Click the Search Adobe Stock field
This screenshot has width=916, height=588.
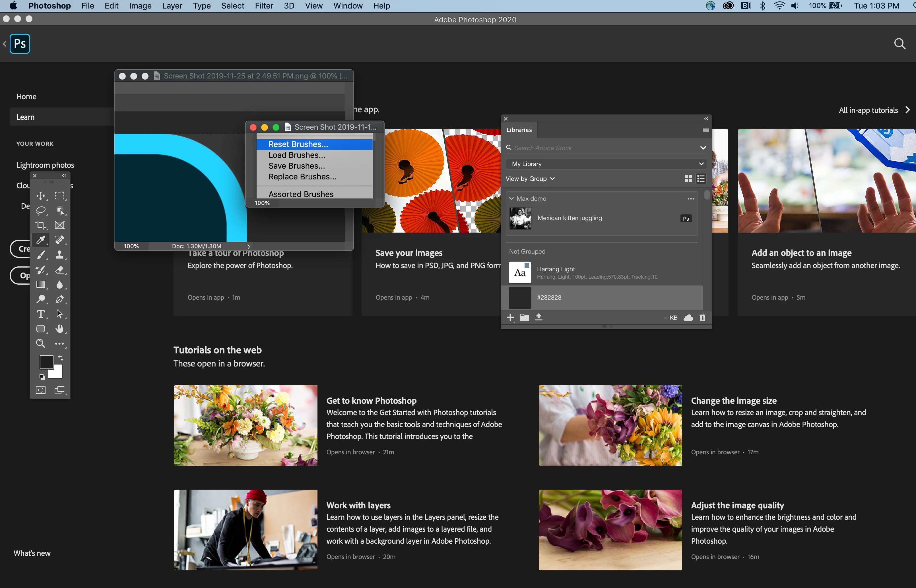click(604, 148)
